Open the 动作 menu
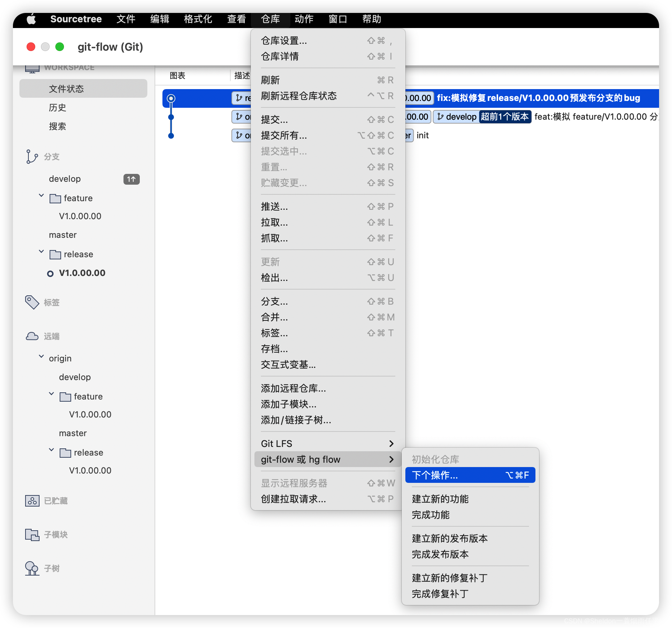 click(x=304, y=19)
